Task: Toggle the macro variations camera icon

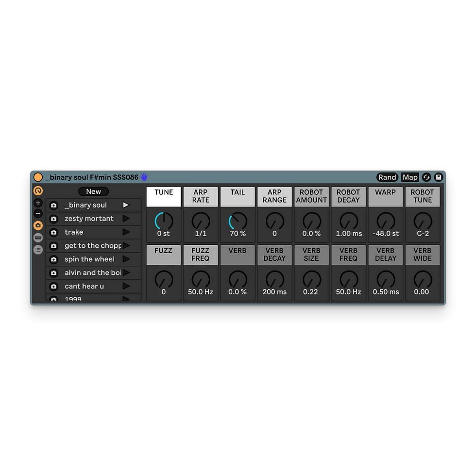Action: 38,225
